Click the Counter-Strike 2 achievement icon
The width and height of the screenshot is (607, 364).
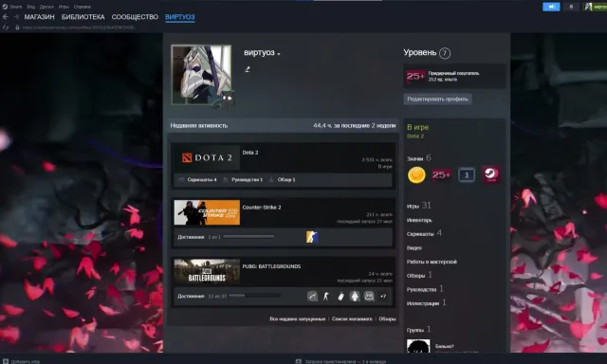point(312,237)
